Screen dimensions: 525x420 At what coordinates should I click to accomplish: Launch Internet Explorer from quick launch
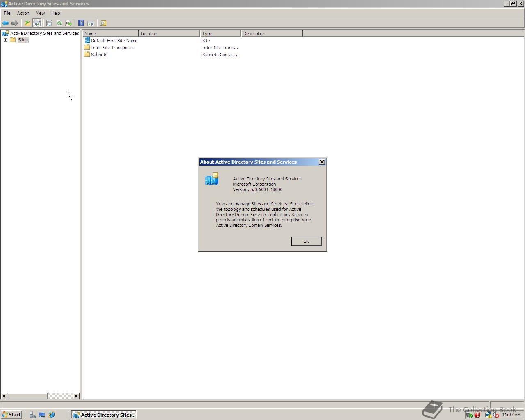point(52,415)
